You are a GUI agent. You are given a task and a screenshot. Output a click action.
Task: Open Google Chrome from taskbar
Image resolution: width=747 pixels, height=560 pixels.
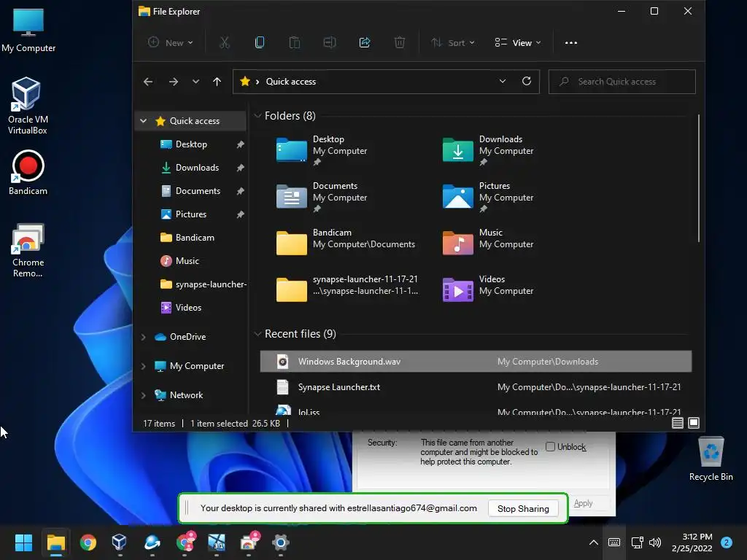[88, 542]
